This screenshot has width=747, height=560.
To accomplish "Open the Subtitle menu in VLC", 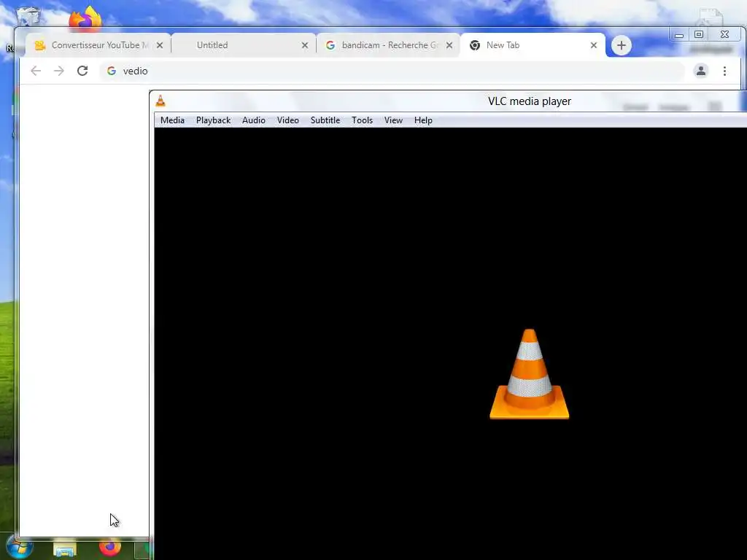I will 325,120.
